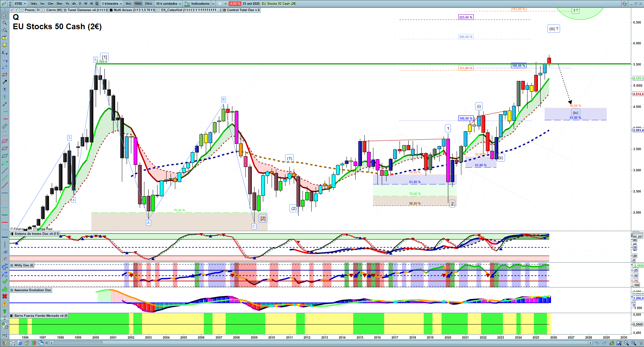The width and height of the screenshot is (644, 347).
Task: Select the Q quarterly timeframe
Action: 97,4
